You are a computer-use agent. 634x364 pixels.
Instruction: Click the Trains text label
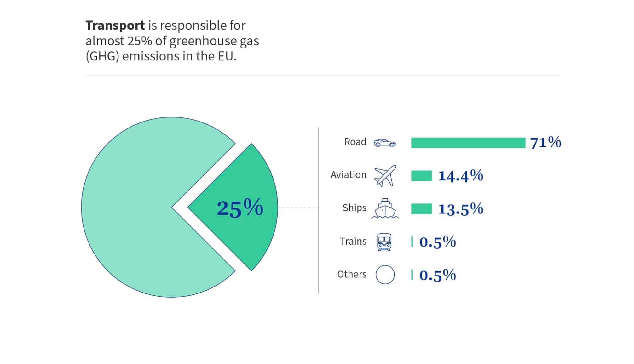(x=353, y=242)
